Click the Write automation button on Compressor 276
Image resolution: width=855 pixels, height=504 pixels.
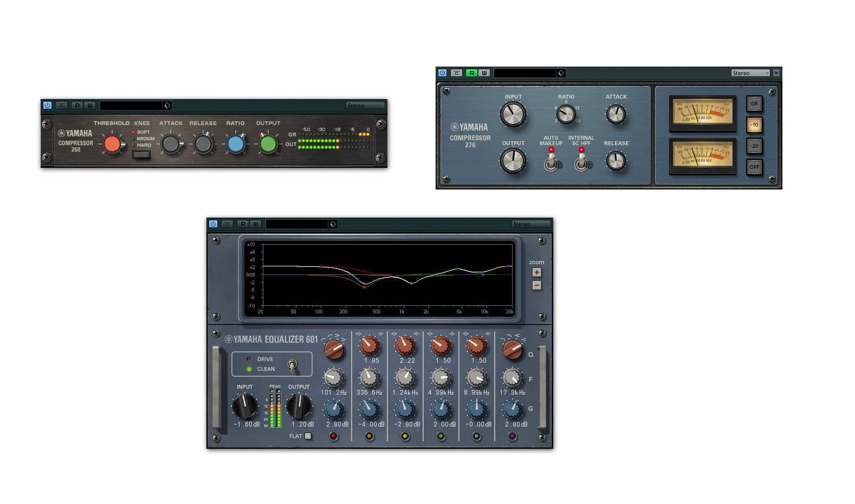coord(484,73)
